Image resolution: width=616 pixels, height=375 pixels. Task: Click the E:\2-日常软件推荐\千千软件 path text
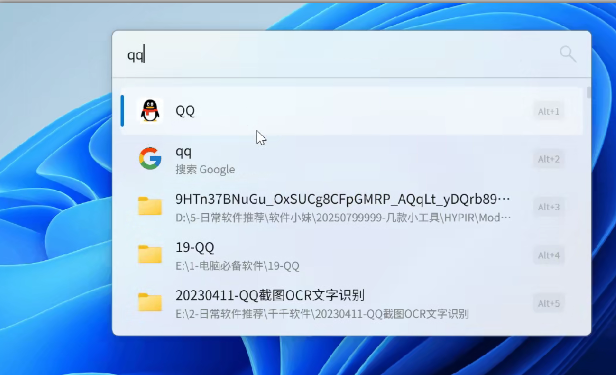322,314
